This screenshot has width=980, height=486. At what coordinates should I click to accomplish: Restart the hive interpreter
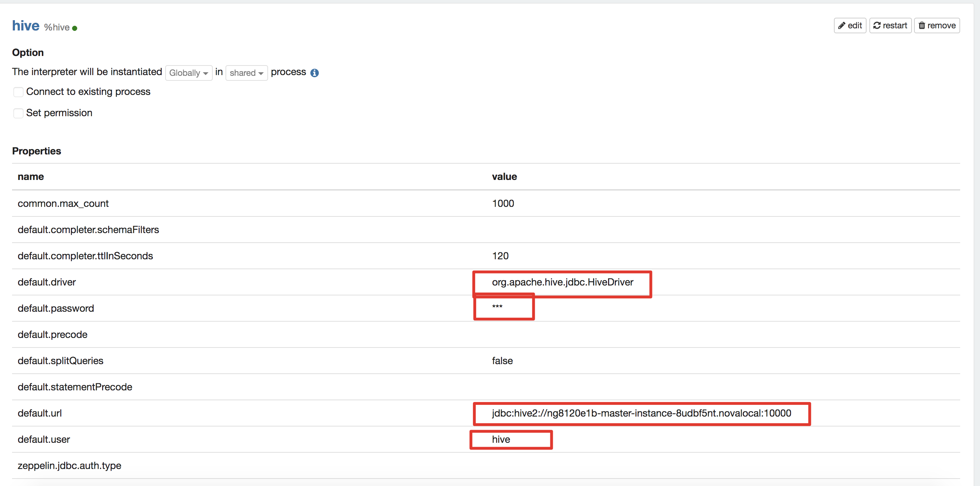tap(890, 26)
